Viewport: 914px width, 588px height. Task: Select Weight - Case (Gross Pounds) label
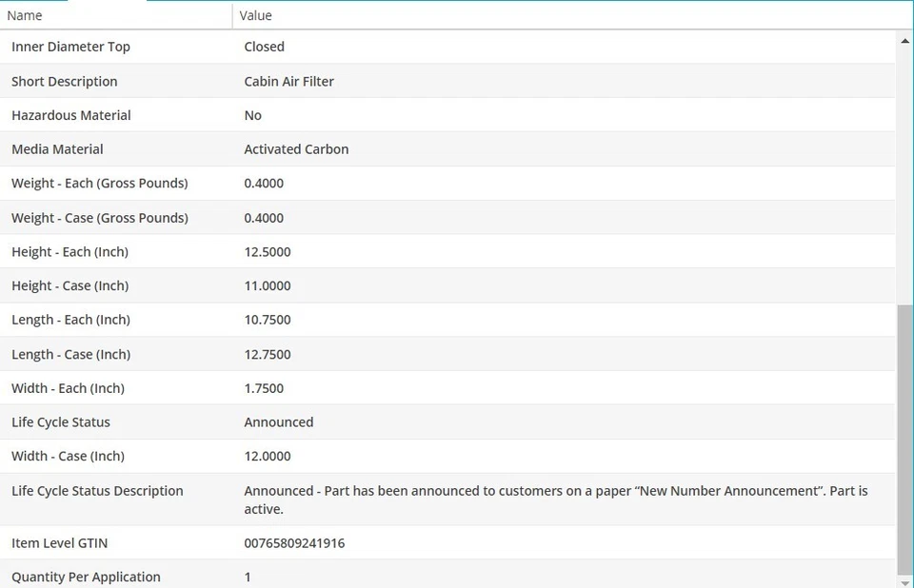click(100, 218)
